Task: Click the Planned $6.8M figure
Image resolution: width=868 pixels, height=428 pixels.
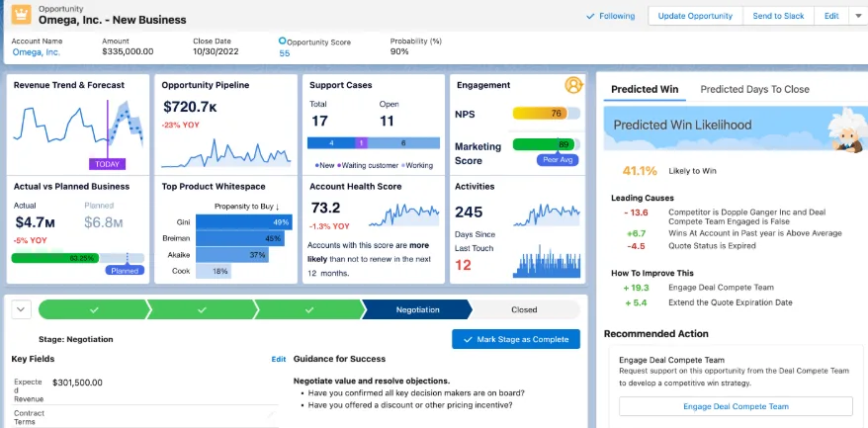Action: 104,222
